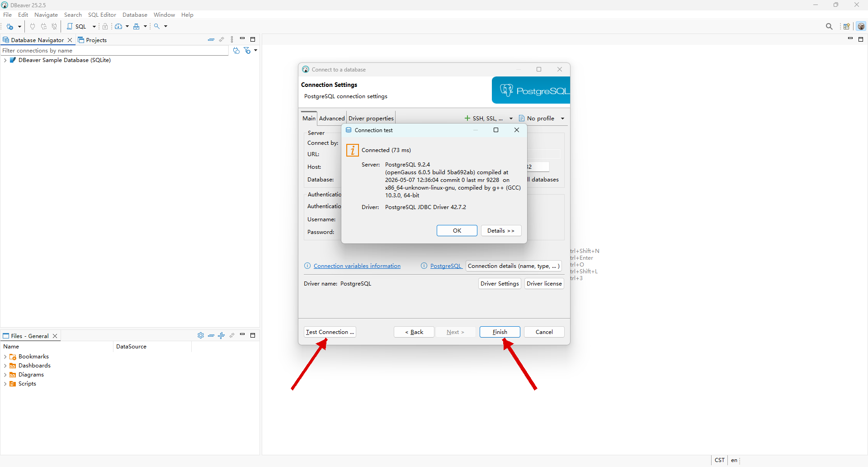Viewport: 868px width, 467px height.
Task: Click the connection filter funnel icon
Action: 247,51
